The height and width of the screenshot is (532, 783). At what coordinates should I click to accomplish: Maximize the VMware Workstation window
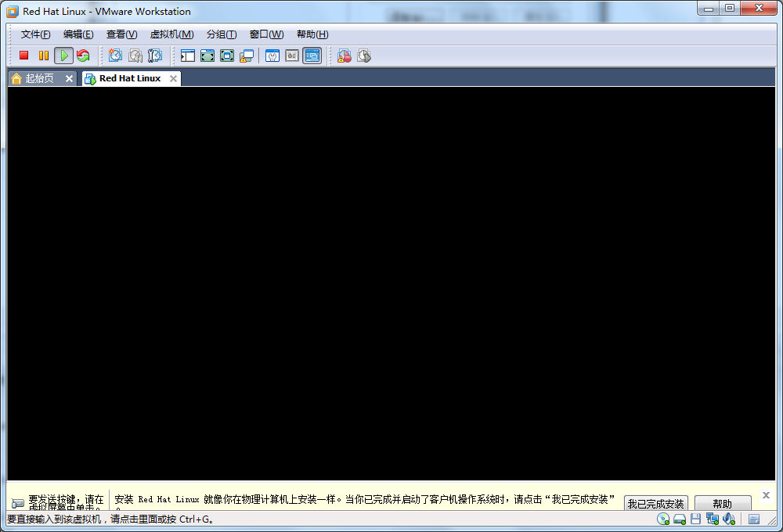tap(730, 8)
